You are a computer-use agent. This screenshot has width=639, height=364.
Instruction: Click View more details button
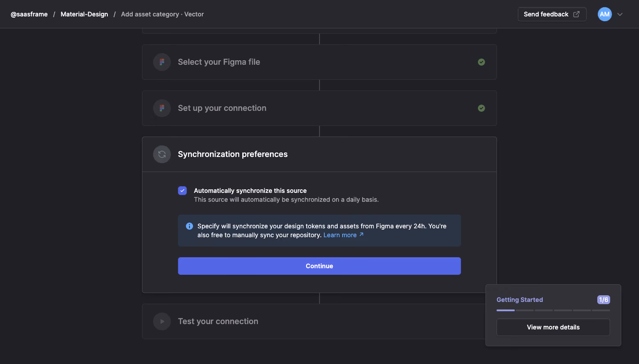[x=553, y=327]
